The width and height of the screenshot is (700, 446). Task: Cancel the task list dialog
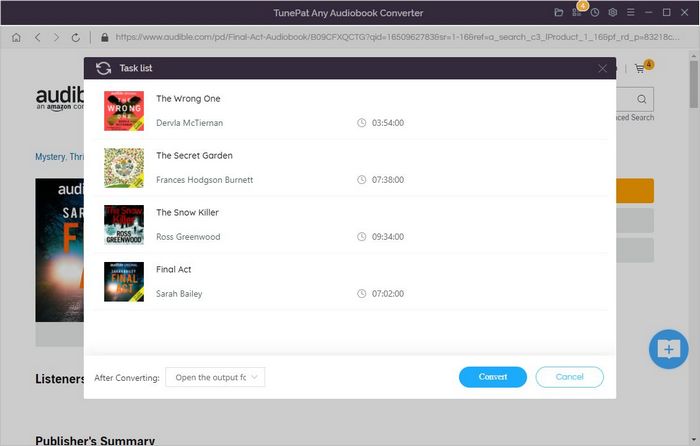tap(570, 377)
